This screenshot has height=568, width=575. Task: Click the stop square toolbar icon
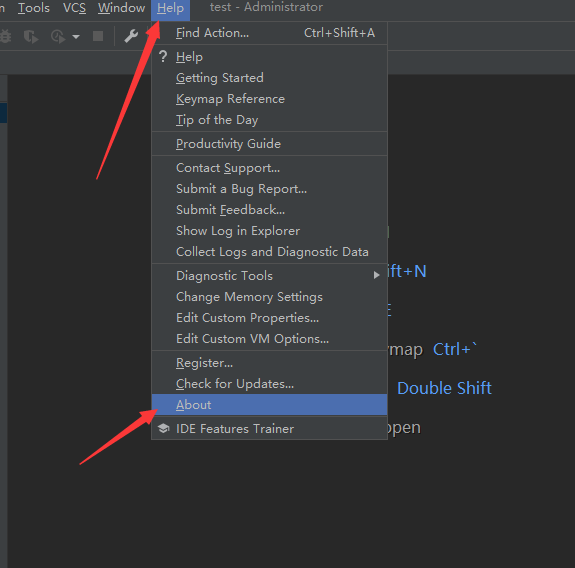pyautogui.click(x=98, y=36)
